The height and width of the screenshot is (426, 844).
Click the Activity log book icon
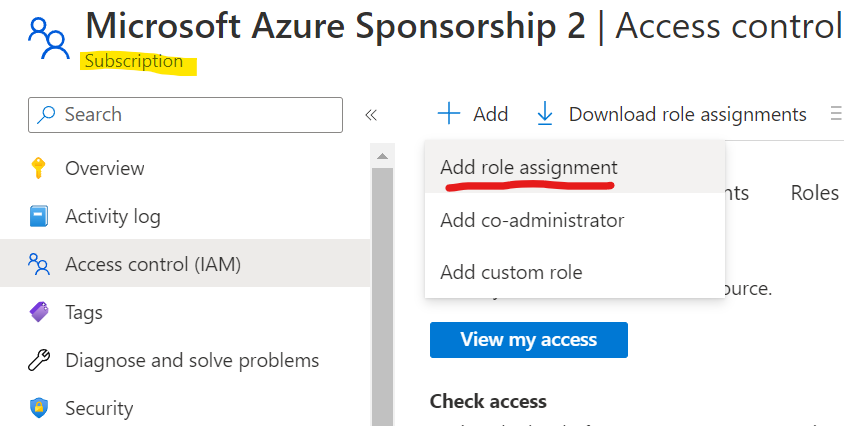[x=39, y=216]
